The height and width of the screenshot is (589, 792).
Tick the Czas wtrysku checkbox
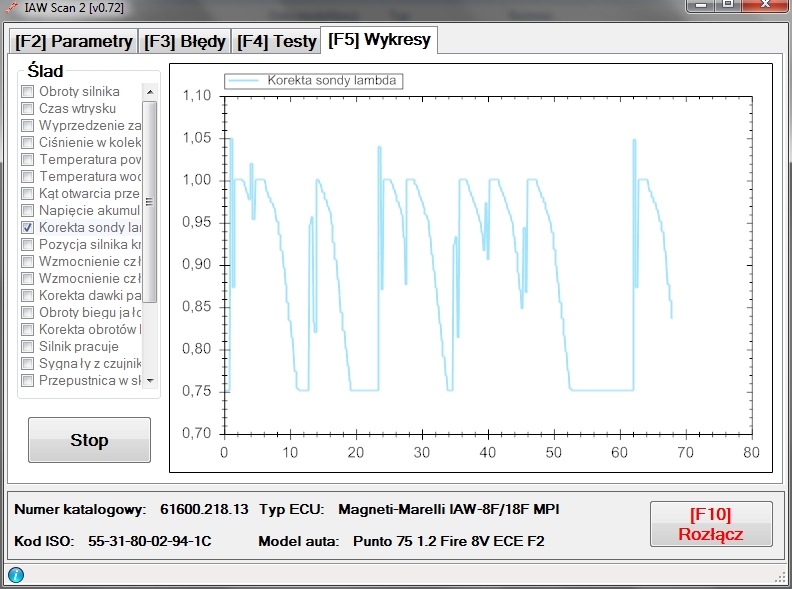[28, 109]
